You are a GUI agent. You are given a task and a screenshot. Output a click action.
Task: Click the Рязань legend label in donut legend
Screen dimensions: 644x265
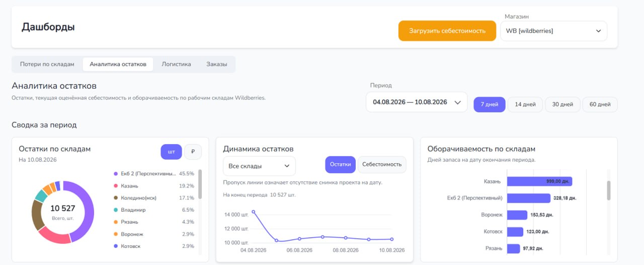coord(129,222)
